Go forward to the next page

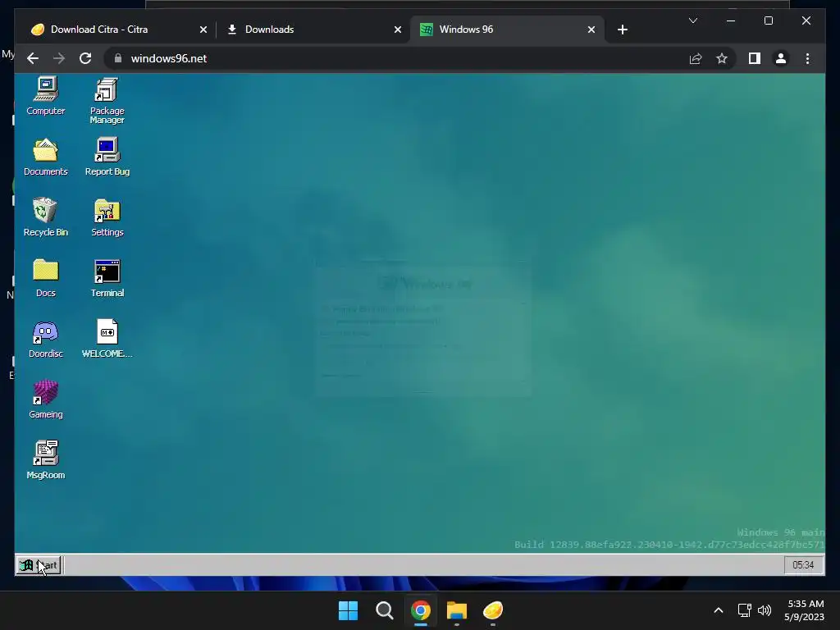(x=59, y=58)
